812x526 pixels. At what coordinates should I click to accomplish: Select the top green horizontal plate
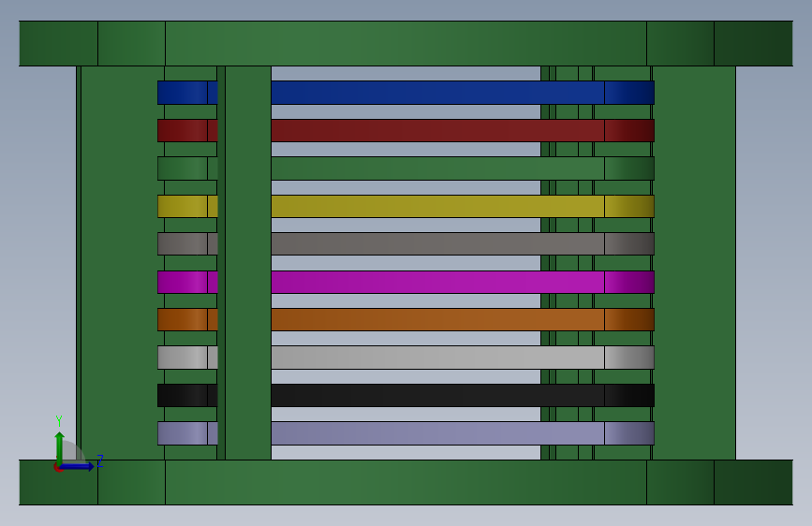(406, 43)
